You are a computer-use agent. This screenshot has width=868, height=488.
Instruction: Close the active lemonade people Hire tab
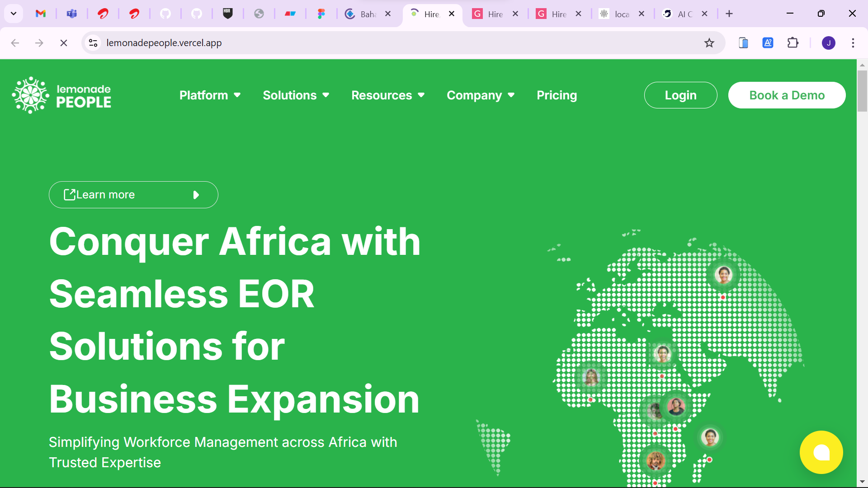click(452, 14)
